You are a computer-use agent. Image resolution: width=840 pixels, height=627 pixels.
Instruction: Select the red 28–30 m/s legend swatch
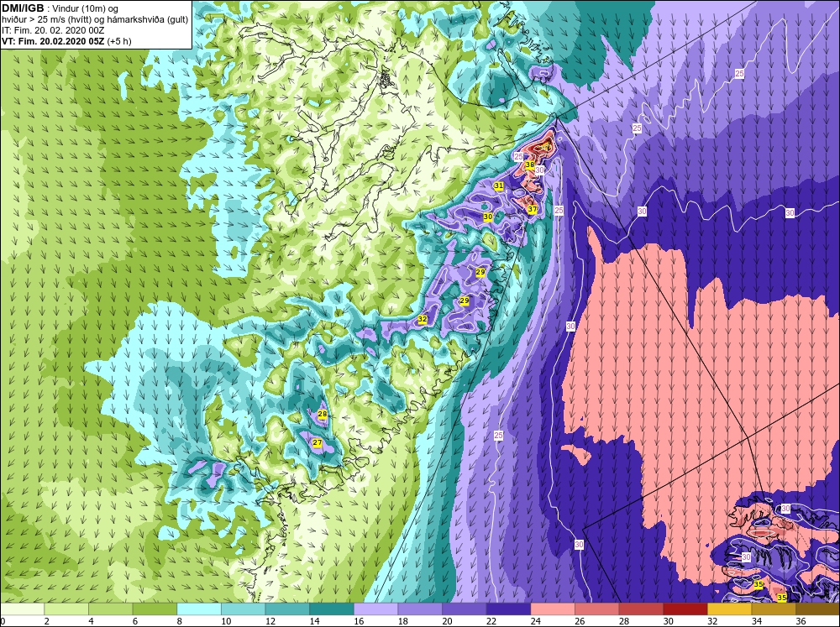(x=641, y=609)
